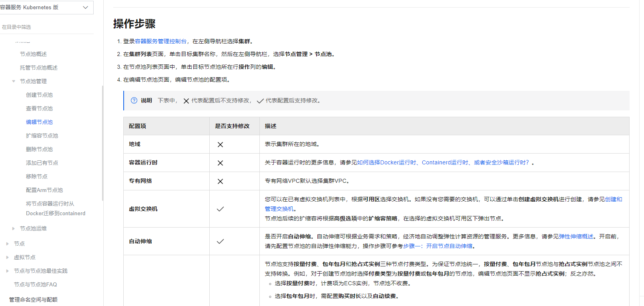This screenshot has width=644, height=306.
Task: Open 如何选择Docker运行时、Containerd运行时 link
Action: tap(443, 162)
